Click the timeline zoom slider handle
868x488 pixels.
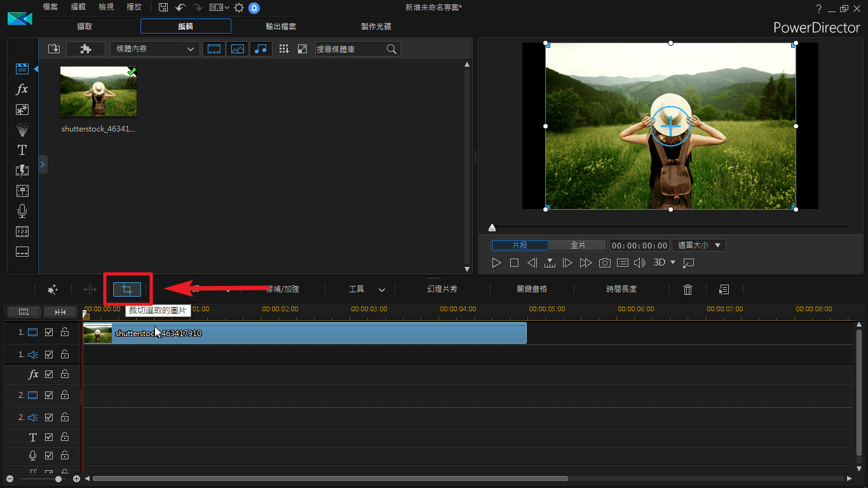click(x=58, y=478)
